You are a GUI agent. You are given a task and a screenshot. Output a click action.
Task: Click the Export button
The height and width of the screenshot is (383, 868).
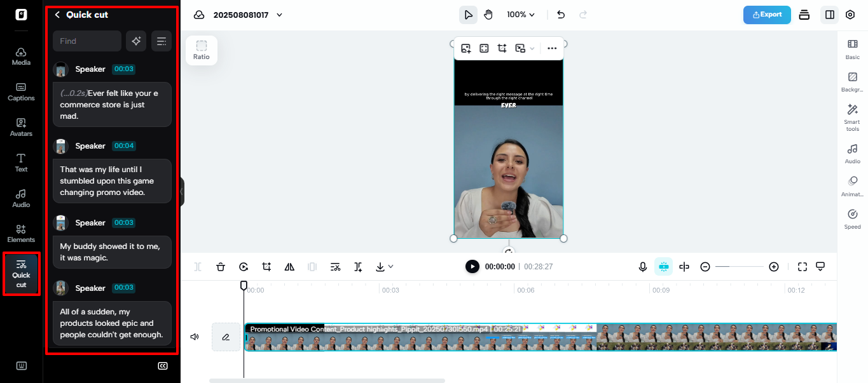(x=767, y=15)
